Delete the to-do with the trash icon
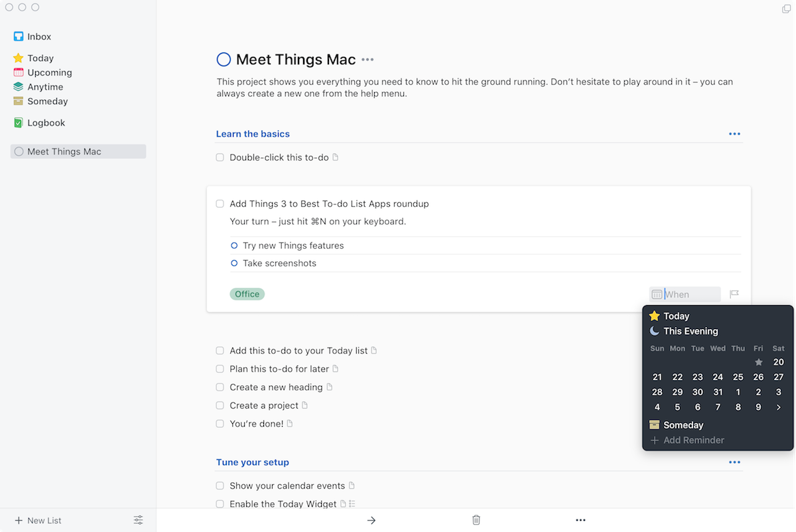The image size is (796, 532). click(476, 520)
